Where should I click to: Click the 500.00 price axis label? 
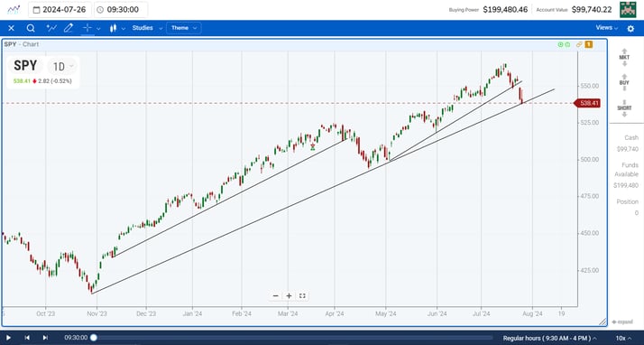pos(589,160)
